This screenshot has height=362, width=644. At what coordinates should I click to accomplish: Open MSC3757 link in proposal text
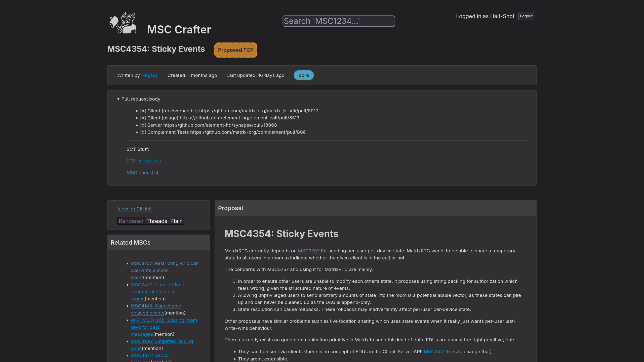click(x=308, y=251)
